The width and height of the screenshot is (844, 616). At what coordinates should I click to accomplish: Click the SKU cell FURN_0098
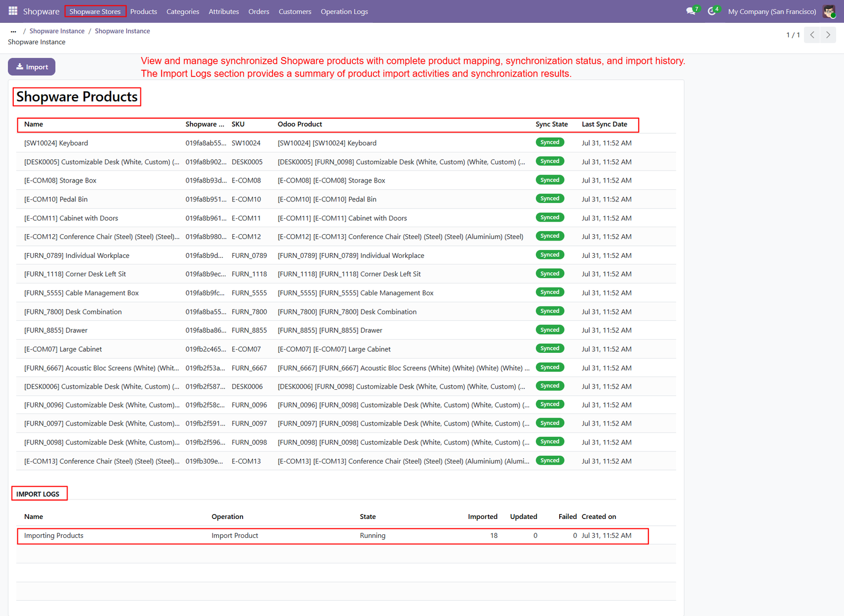pos(249,442)
